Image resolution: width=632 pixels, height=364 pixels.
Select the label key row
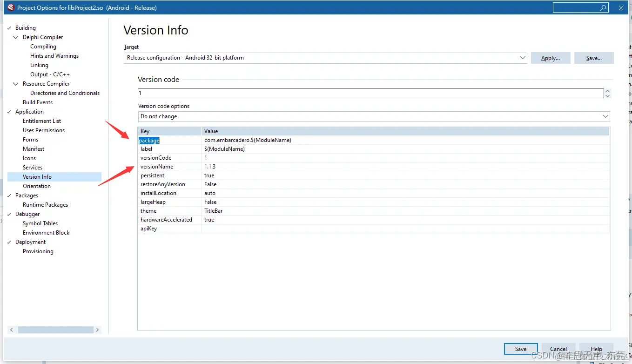[x=169, y=149]
